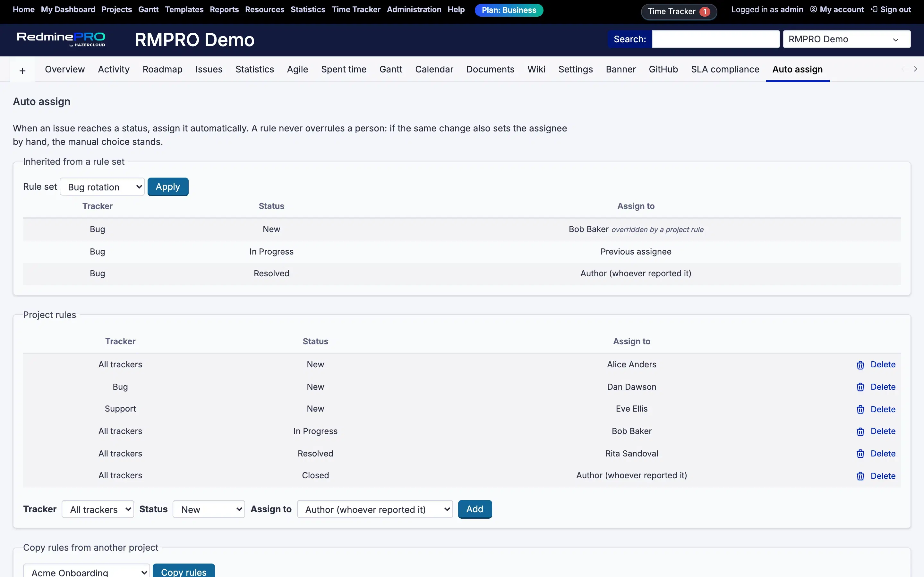Click the trash icon for the Eve Ellis rule
924x577 pixels.
click(x=860, y=409)
